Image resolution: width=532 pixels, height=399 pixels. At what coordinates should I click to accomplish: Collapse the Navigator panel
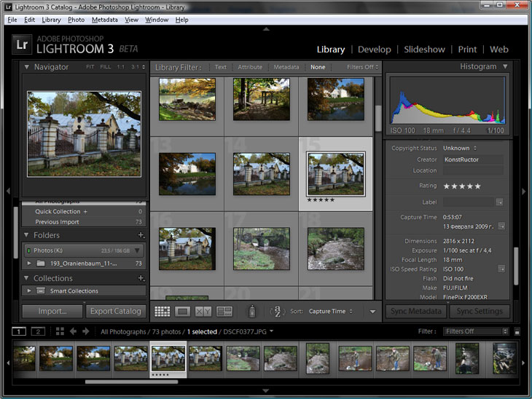pyautogui.click(x=26, y=67)
